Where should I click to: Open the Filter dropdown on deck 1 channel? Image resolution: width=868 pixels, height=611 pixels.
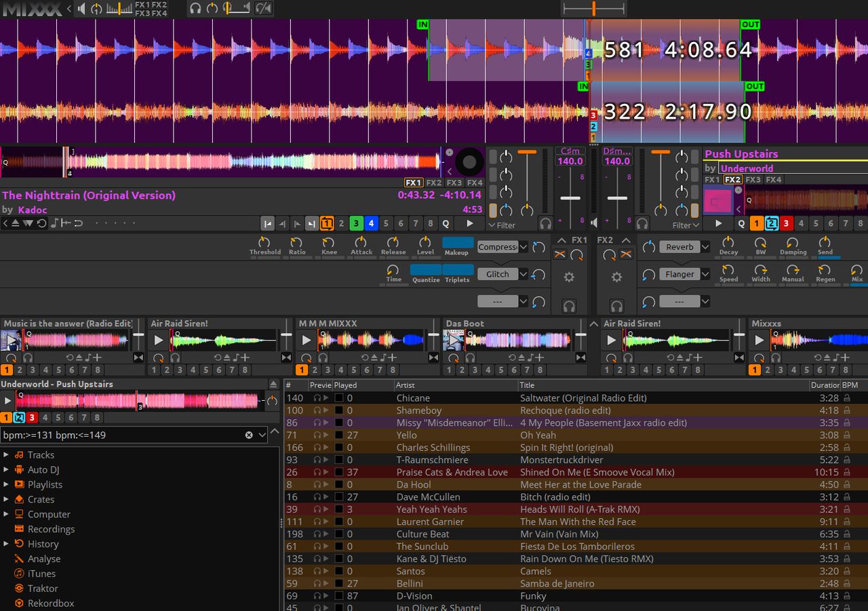[x=502, y=225]
